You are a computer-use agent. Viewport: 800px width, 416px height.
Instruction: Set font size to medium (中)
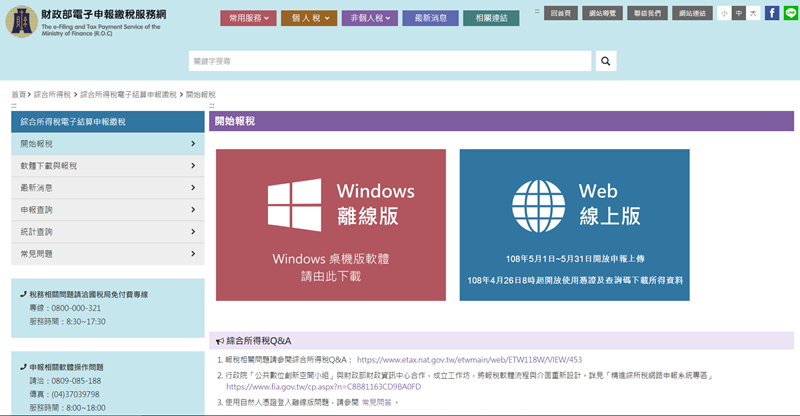(738, 13)
